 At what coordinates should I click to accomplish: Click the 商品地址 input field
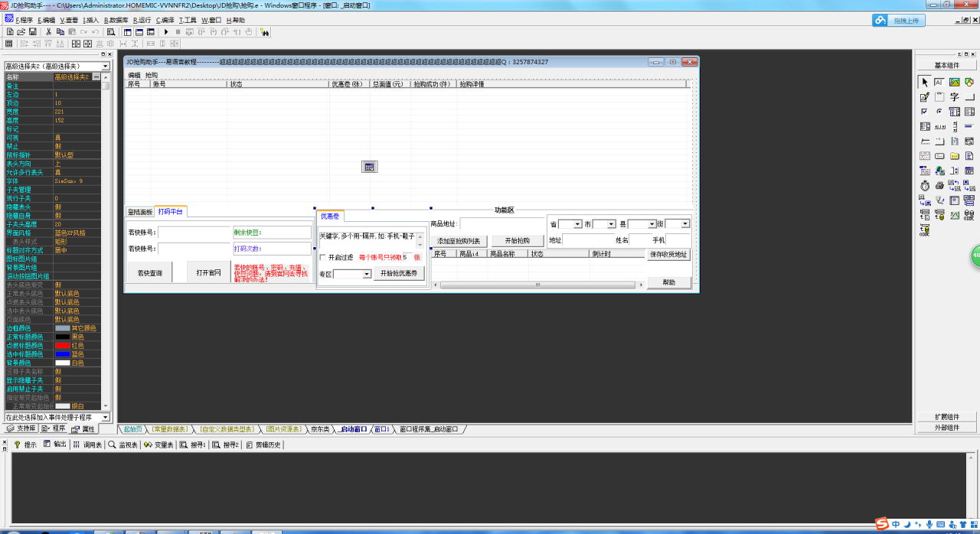pos(501,224)
